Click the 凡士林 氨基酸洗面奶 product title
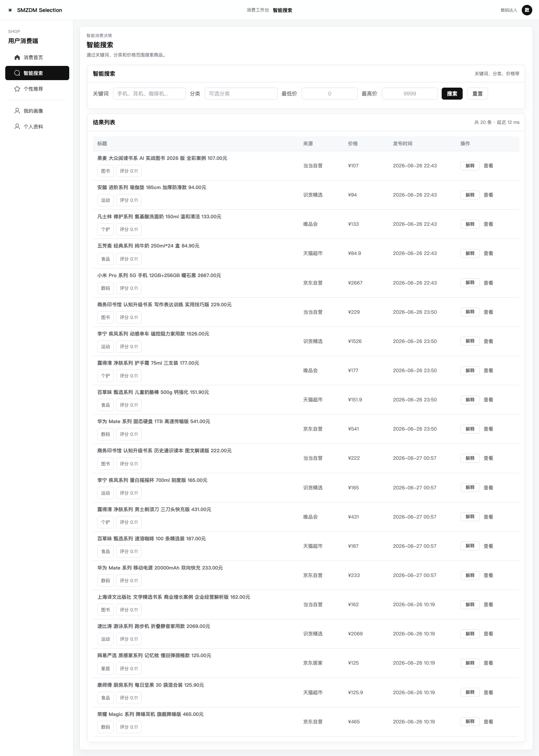This screenshot has width=539, height=756. pos(159,216)
